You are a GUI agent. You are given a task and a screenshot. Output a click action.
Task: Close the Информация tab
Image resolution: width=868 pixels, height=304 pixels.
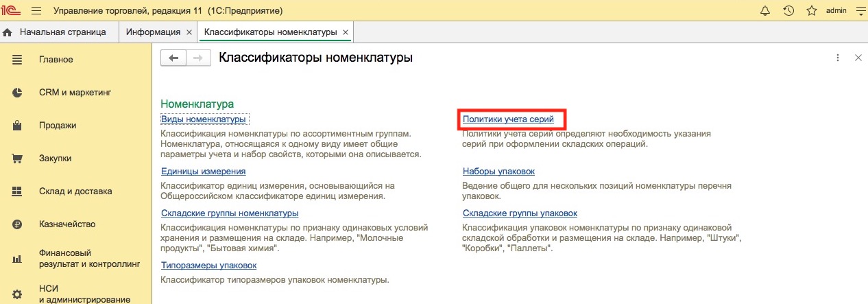(189, 32)
